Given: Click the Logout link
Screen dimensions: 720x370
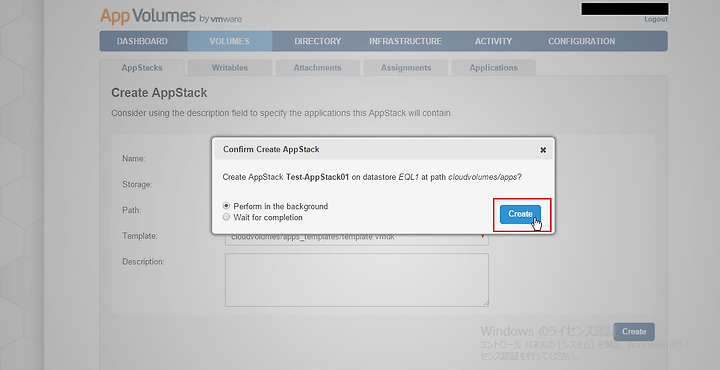Looking at the screenshot, I should 656,19.
